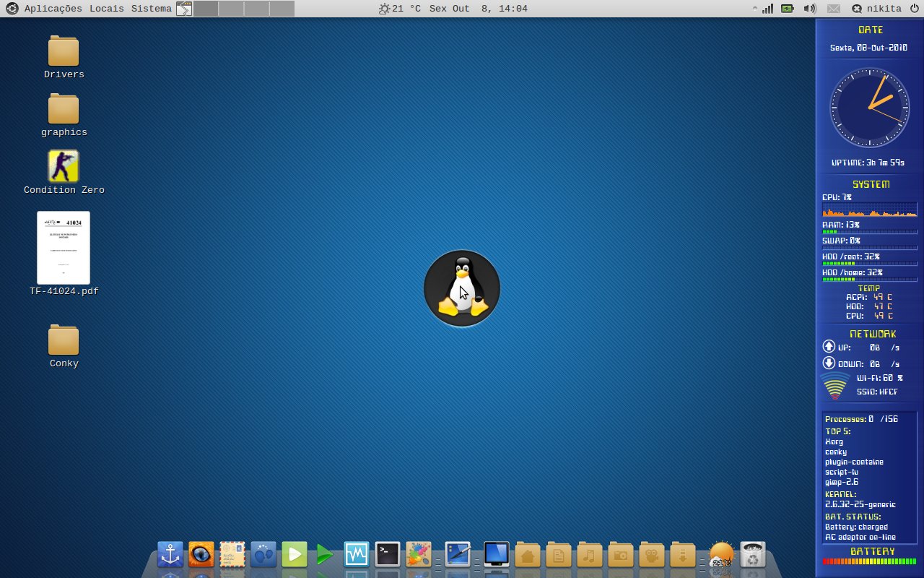Click the blue monitor display icon
The image size is (924, 578).
coord(497,555)
